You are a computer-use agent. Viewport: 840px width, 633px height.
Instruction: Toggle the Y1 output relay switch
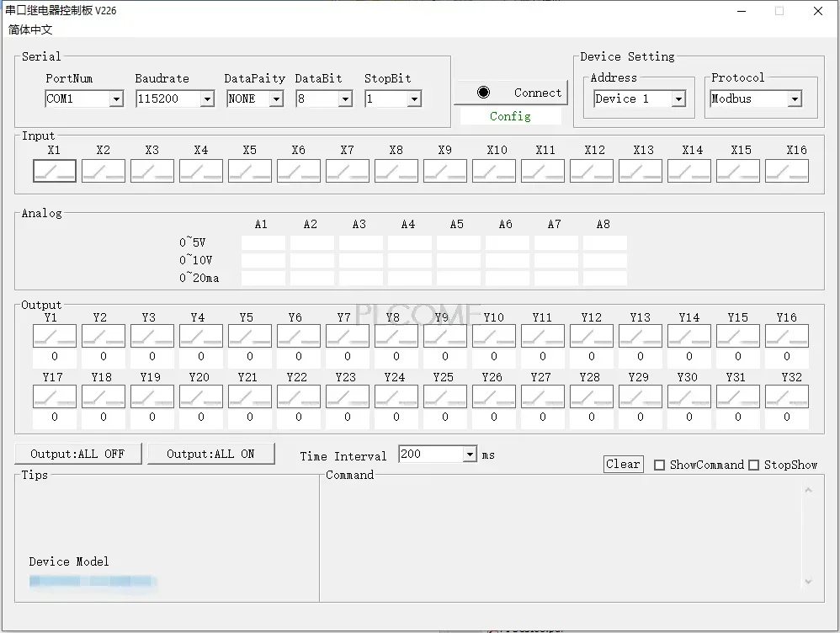pyautogui.click(x=55, y=337)
